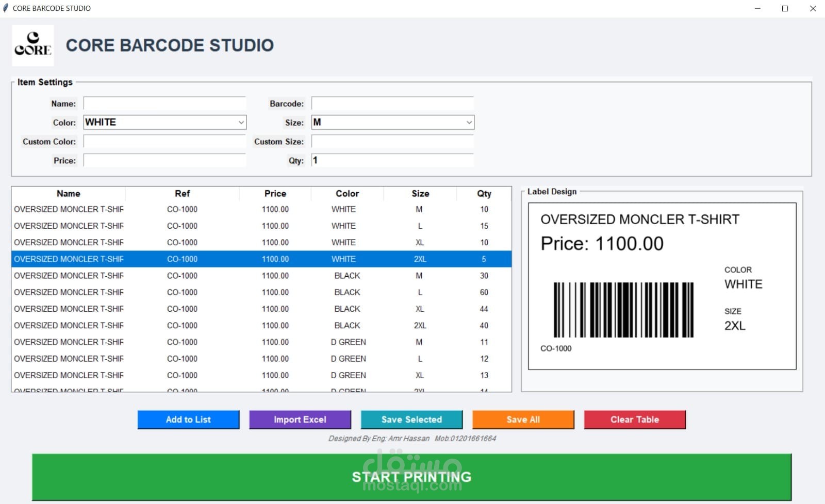
Task: Click quantity 30 in the table
Action: pos(484,276)
